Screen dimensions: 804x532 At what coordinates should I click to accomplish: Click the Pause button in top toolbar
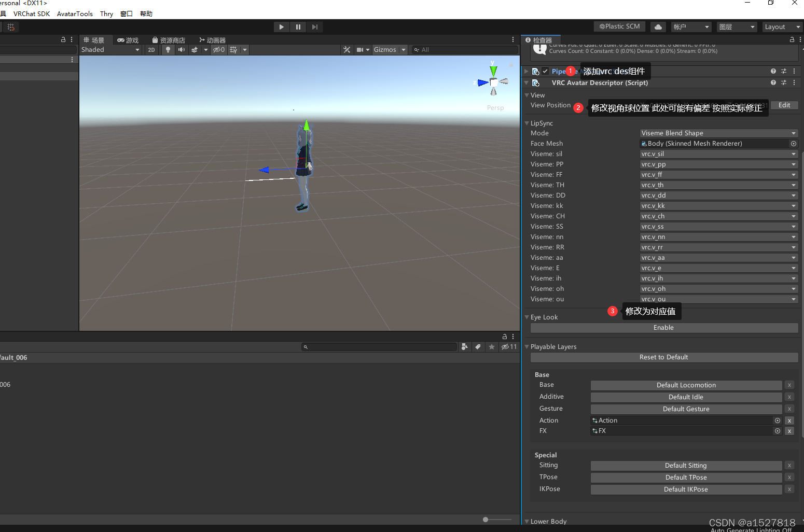pyautogui.click(x=298, y=27)
